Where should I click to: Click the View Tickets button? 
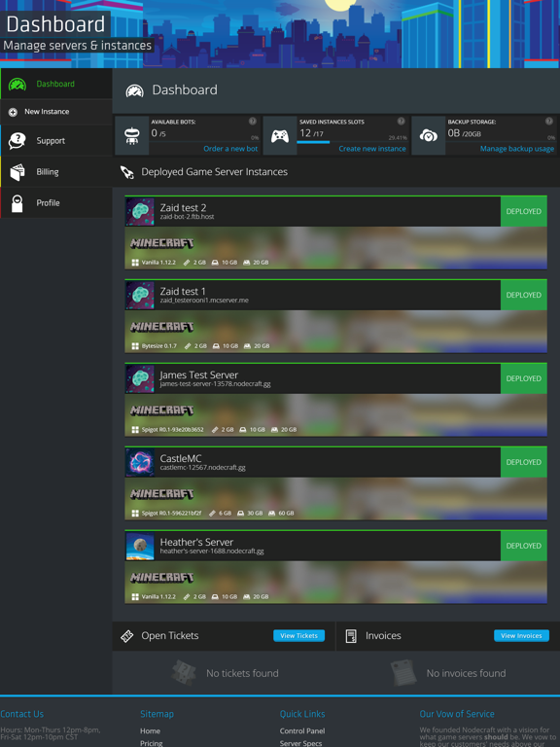299,635
